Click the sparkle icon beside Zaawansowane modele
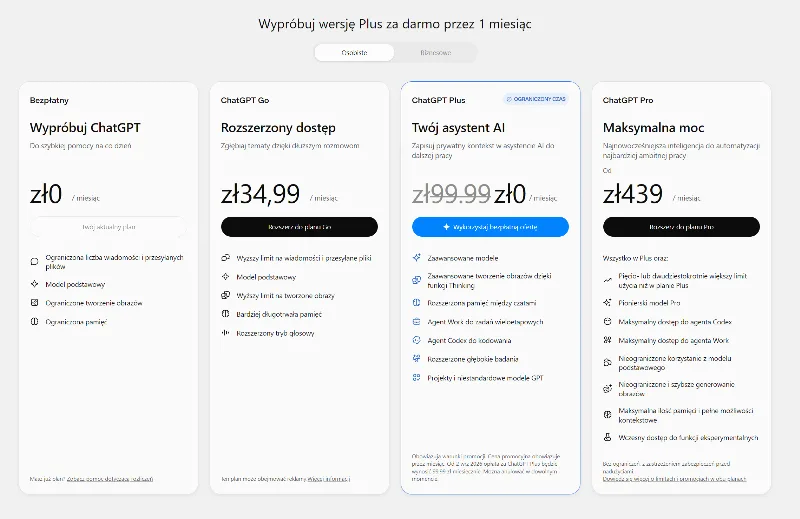The image size is (800, 519). [416, 258]
